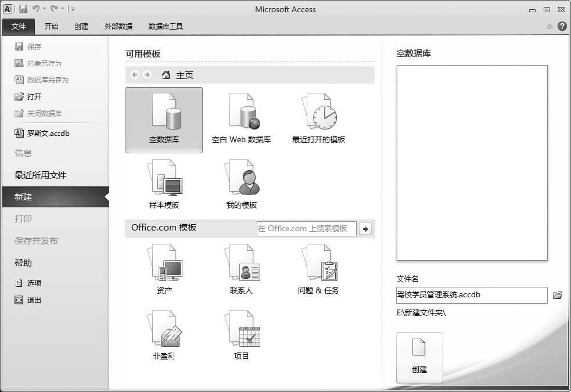The image size is (571, 392).
Task: Click the Save icon in quick access toolbar
Action: click(23, 9)
